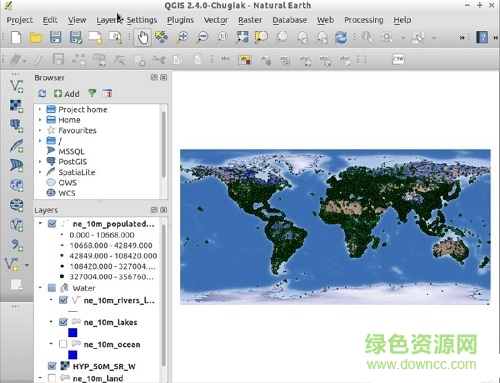Undock the Layers panel
The width and height of the screenshot is (500, 383).
154,210
